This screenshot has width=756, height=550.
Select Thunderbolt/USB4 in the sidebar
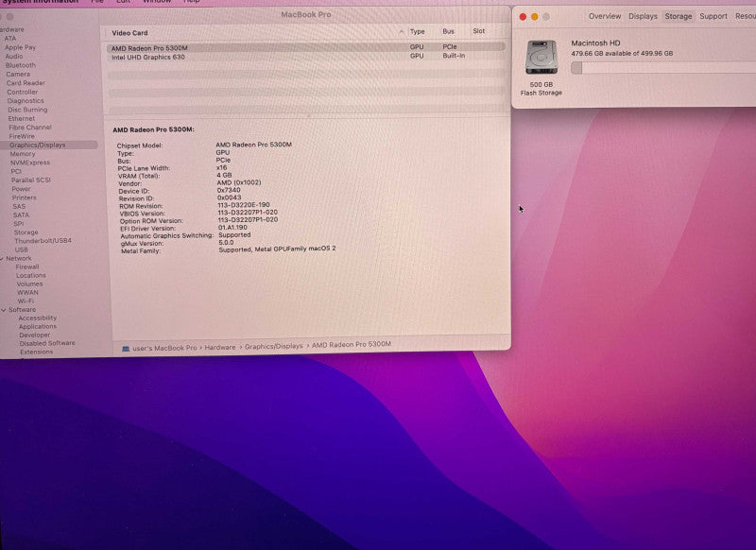coord(43,241)
